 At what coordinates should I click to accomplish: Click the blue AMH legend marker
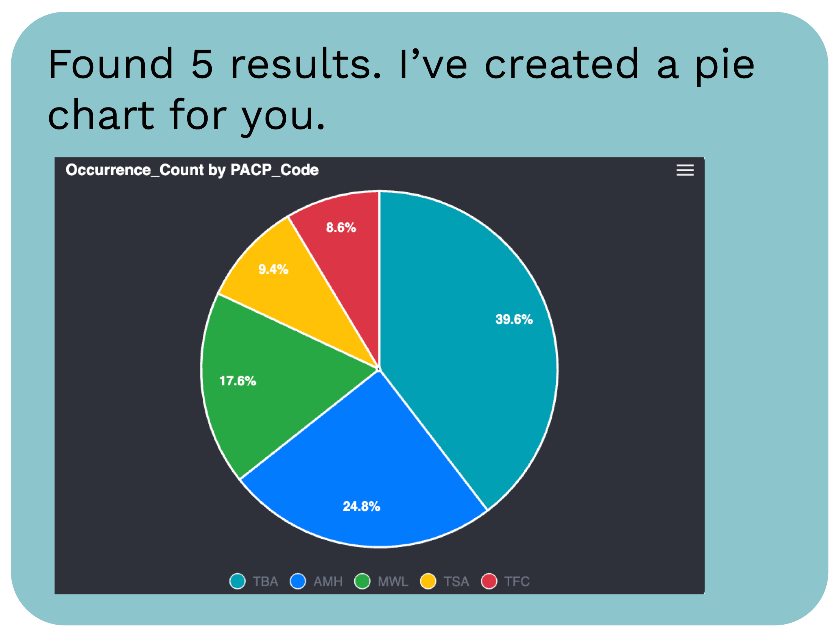coord(298,581)
